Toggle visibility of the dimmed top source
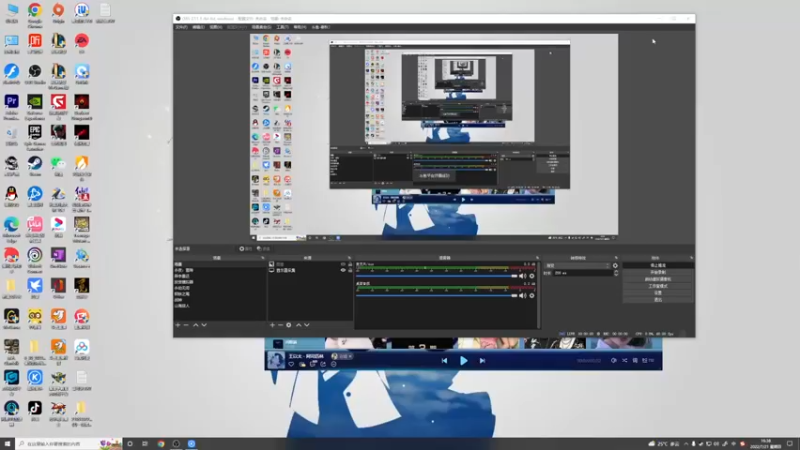Viewport: 800px width, 450px height. (343, 264)
